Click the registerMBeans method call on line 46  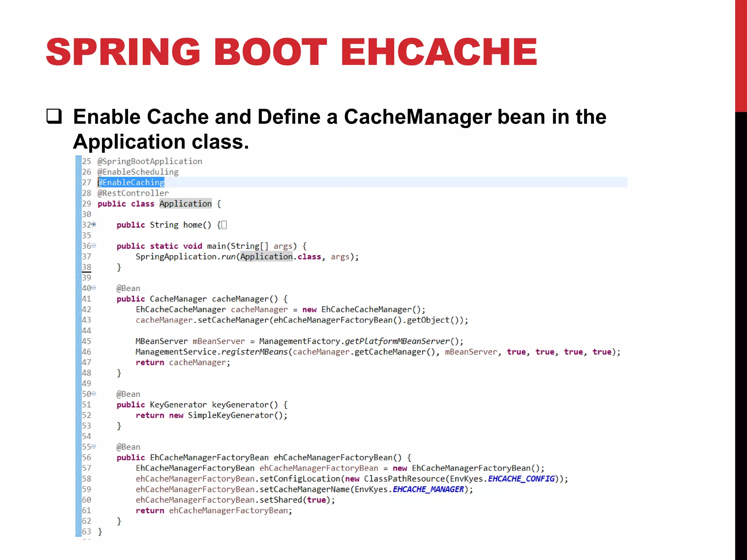point(254,351)
